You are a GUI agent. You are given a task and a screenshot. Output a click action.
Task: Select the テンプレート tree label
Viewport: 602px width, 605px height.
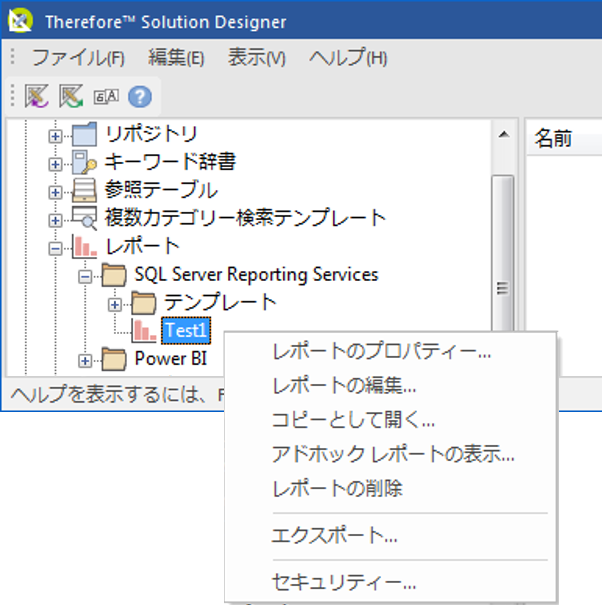point(220,302)
